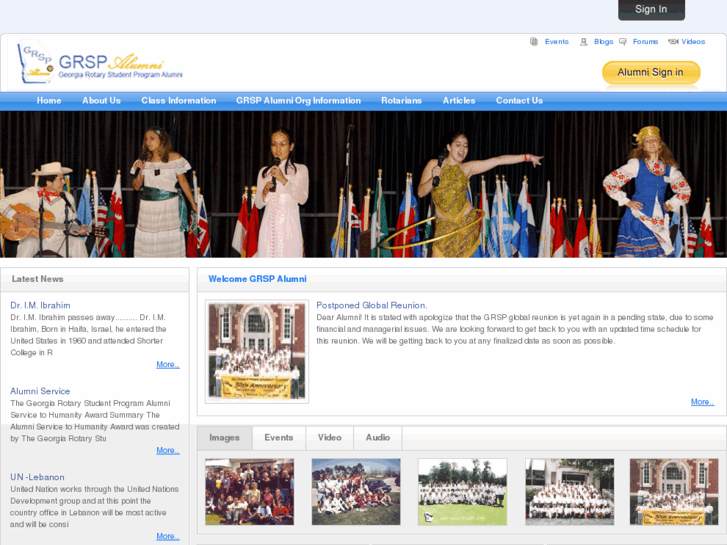Open Articles menu item
727x545 pixels.
(x=459, y=101)
